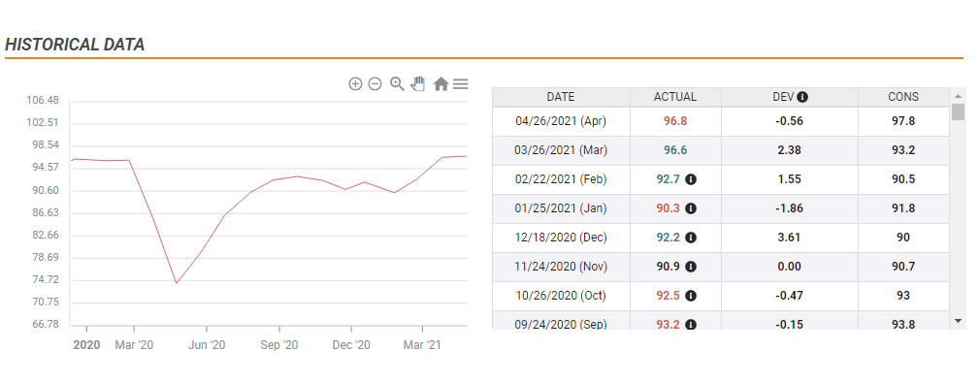Click the 2020 year axis label
This screenshot has width=980, height=382.
86,345
